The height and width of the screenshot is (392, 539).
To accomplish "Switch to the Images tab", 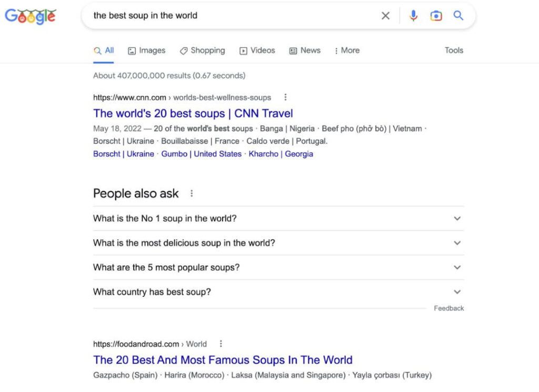I will tap(147, 51).
